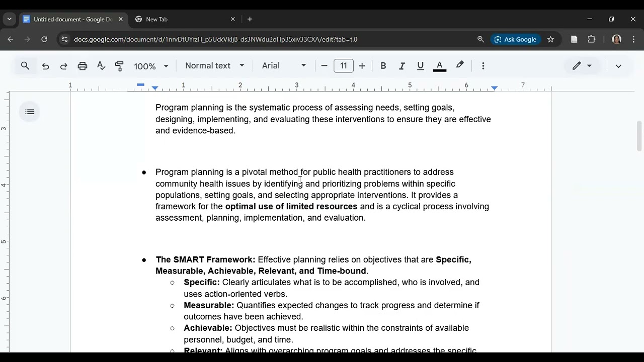Open a new browser tab
644x362 pixels.
(250, 19)
